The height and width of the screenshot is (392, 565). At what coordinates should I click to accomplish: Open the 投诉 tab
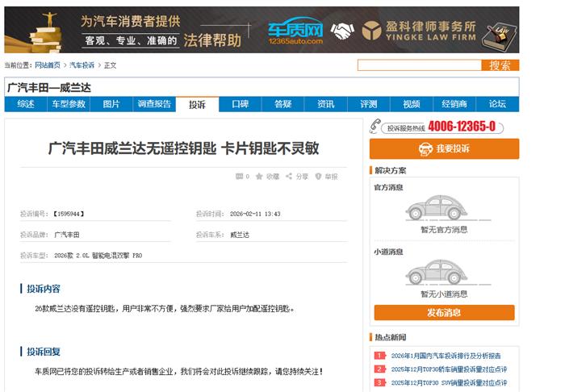click(x=197, y=104)
